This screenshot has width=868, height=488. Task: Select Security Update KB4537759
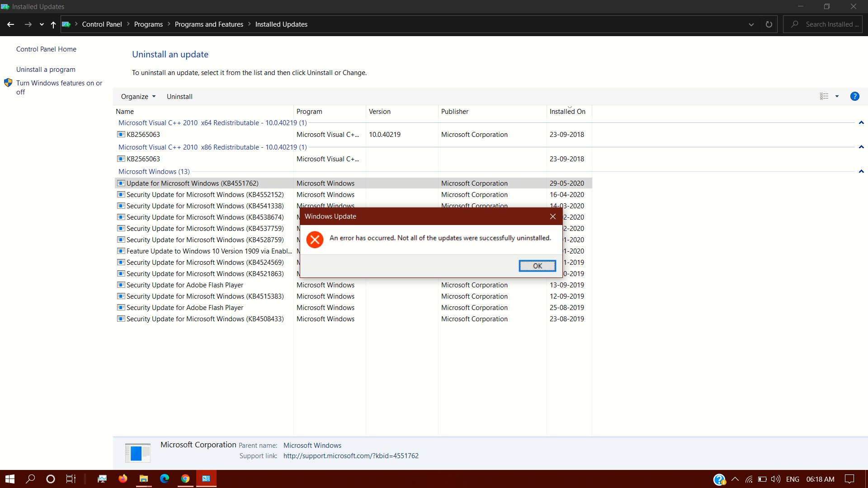coord(205,229)
